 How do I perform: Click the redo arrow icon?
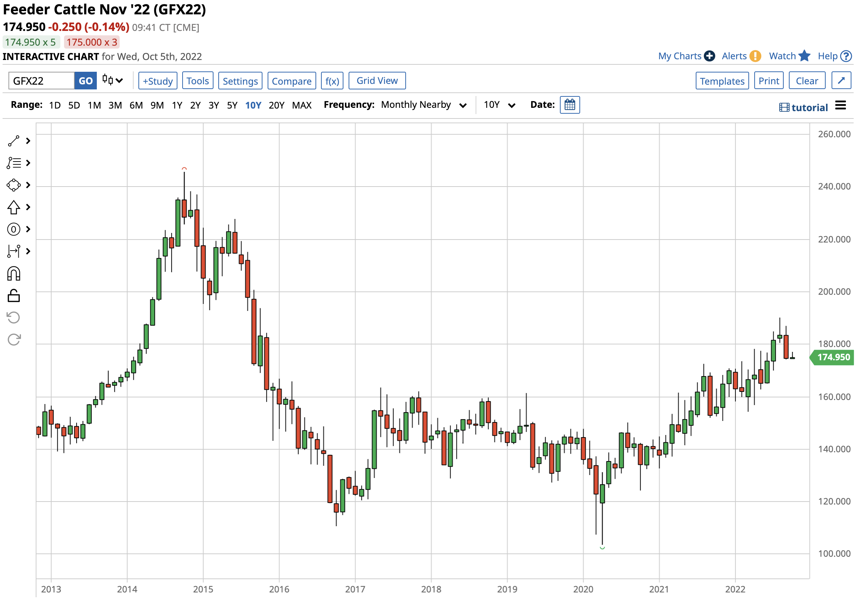click(14, 340)
